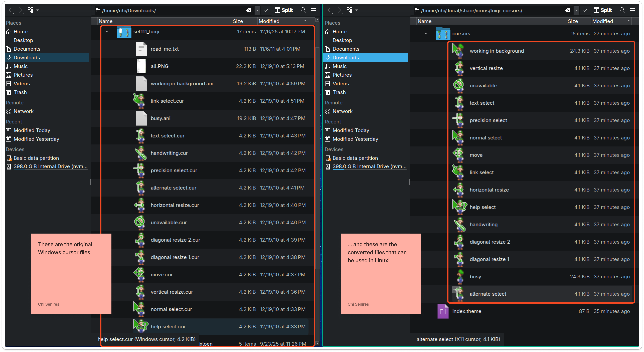Open search in the right pane toolbar

pyautogui.click(x=622, y=10)
